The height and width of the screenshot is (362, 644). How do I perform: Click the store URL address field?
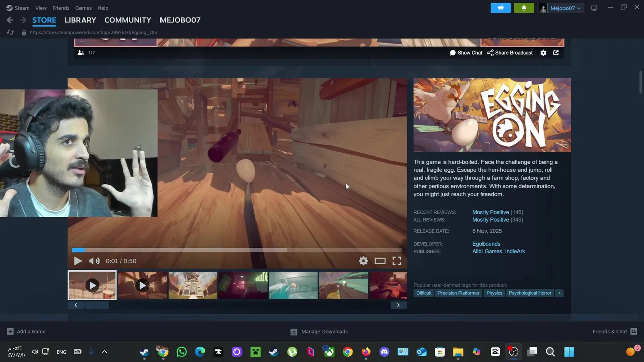(93, 32)
